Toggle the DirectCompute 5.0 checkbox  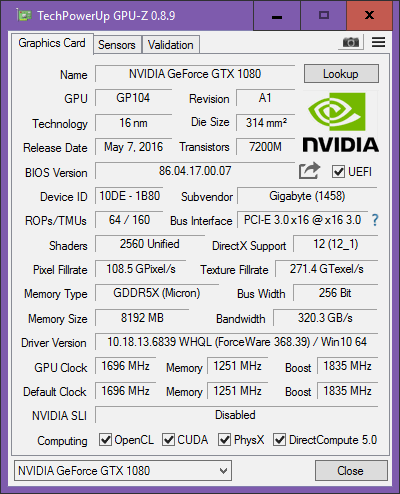[279, 440]
